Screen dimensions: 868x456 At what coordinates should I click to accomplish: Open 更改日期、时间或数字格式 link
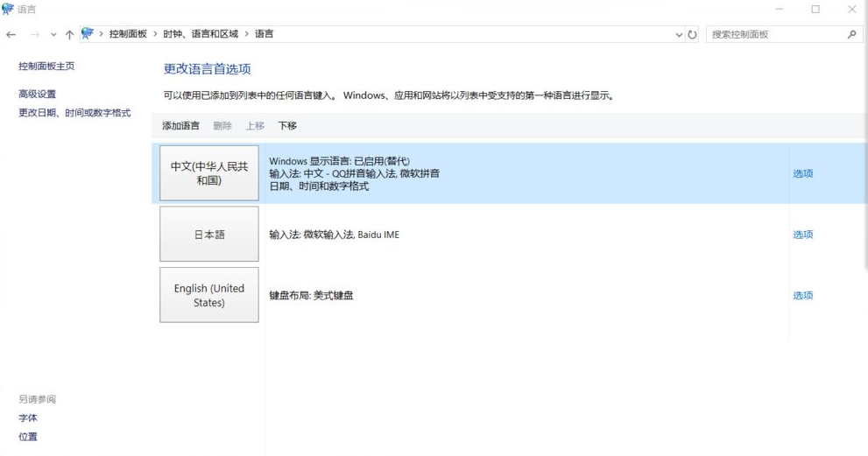pyautogui.click(x=74, y=113)
